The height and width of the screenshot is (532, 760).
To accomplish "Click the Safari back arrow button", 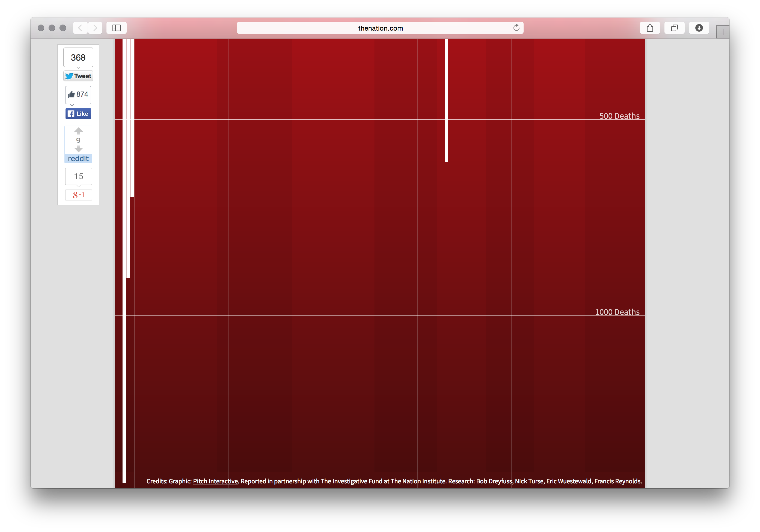I will click(x=80, y=28).
